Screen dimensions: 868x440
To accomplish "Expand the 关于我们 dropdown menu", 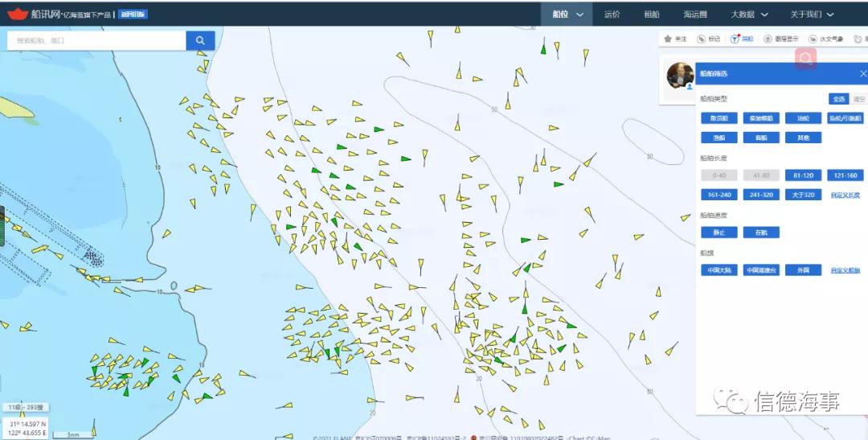I will point(812,14).
